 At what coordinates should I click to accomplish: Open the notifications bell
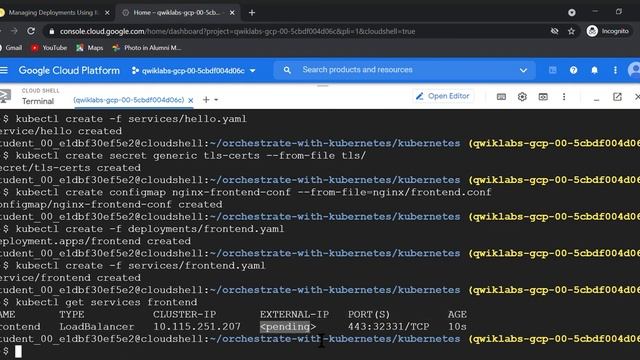tap(594, 70)
